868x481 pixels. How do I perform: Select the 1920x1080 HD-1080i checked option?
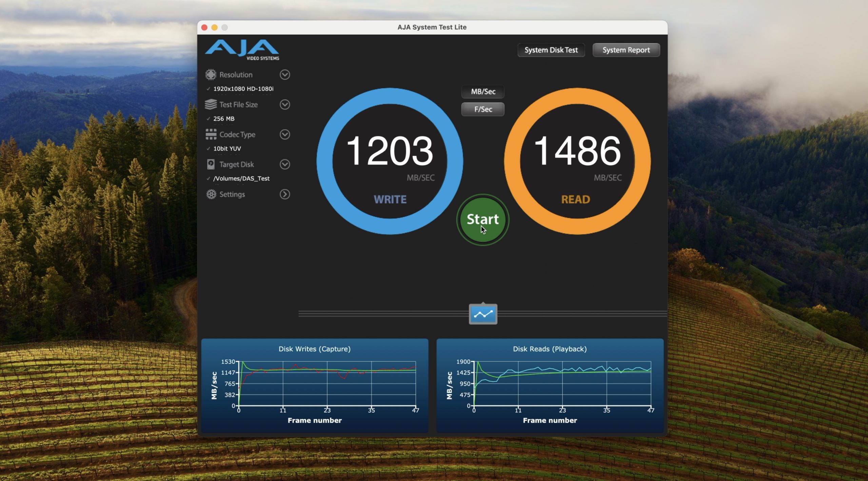pyautogui.click(x=243, y=89)
